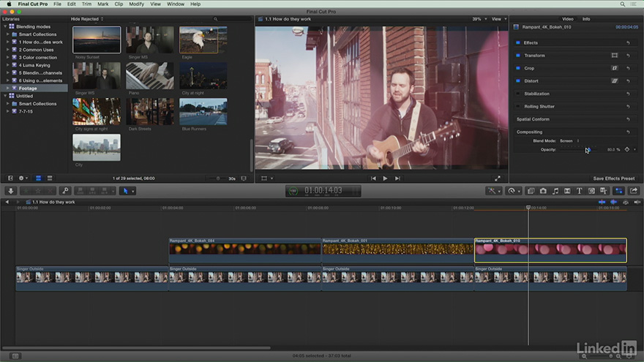Show viewer fullscreen with the expand arrows
Screen dimensions: 644x362
(498, 178)
